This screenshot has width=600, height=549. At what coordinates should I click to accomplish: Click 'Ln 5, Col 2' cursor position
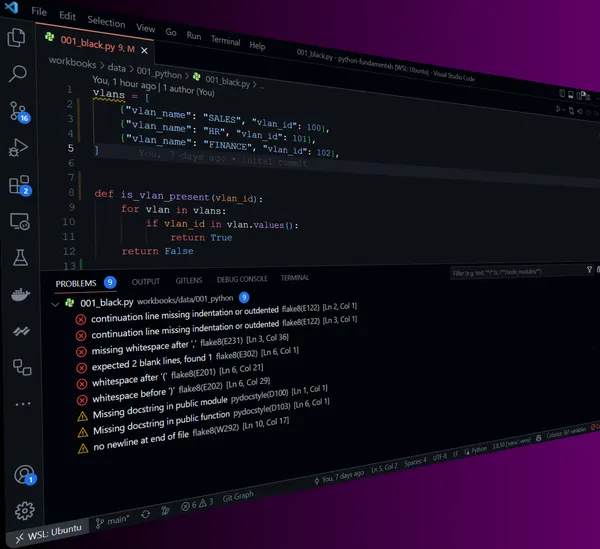click(x=385, y=468)
